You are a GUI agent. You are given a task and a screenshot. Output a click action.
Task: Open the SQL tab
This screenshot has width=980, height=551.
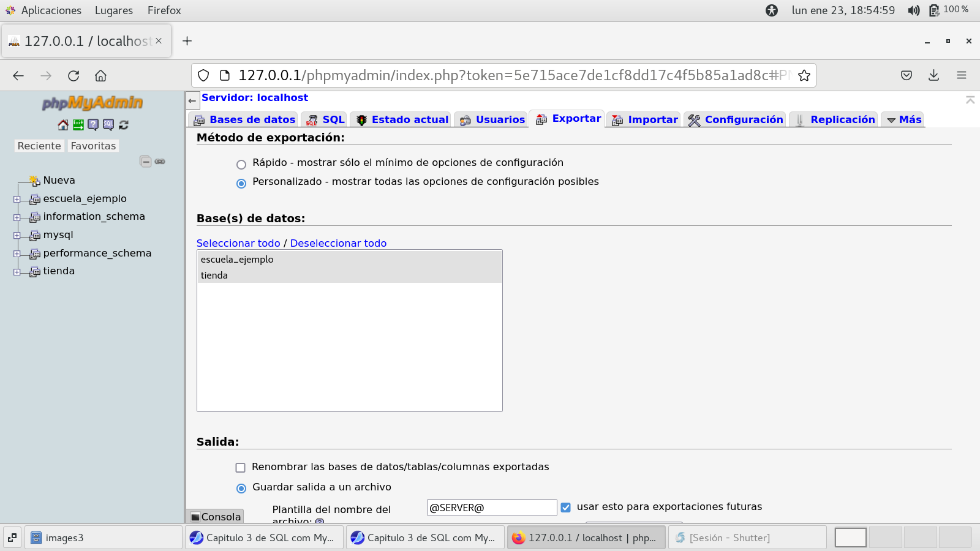click(326, 120)
